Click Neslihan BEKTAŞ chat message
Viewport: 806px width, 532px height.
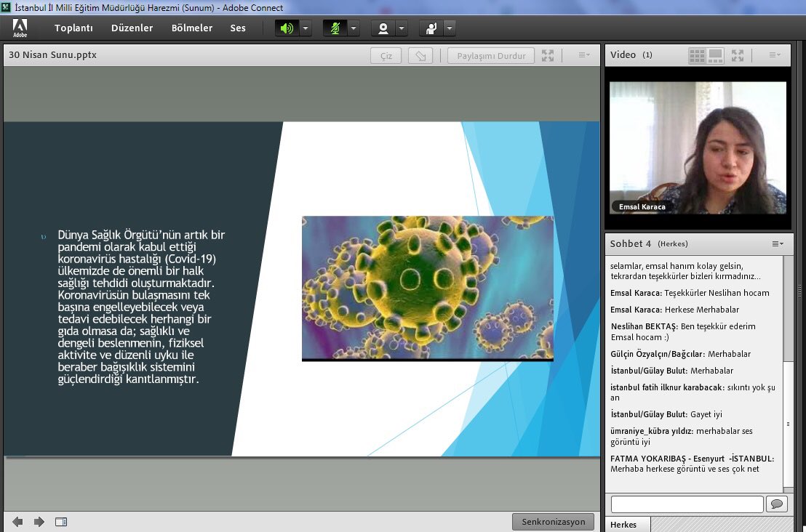coord(683,331)
